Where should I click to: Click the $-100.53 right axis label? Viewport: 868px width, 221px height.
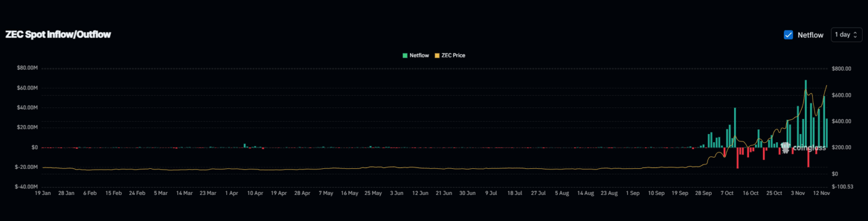[x=843, y=187]
